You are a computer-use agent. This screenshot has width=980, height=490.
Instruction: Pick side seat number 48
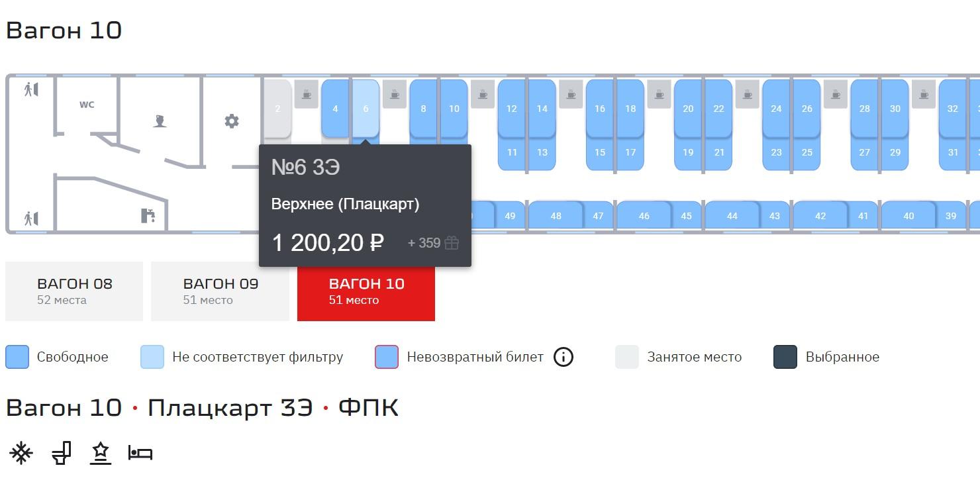556,216
